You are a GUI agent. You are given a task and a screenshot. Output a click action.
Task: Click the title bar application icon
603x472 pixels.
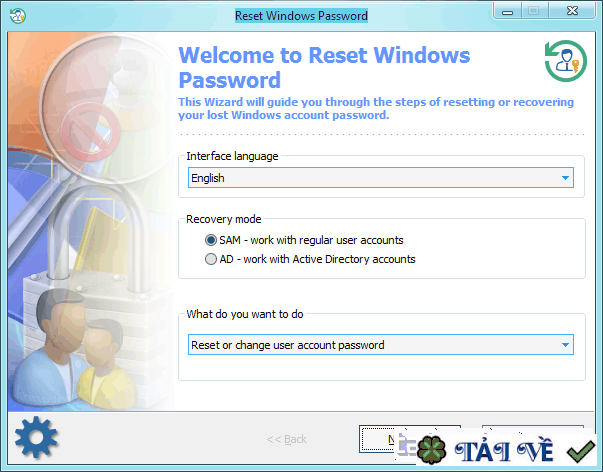[18, 16]
